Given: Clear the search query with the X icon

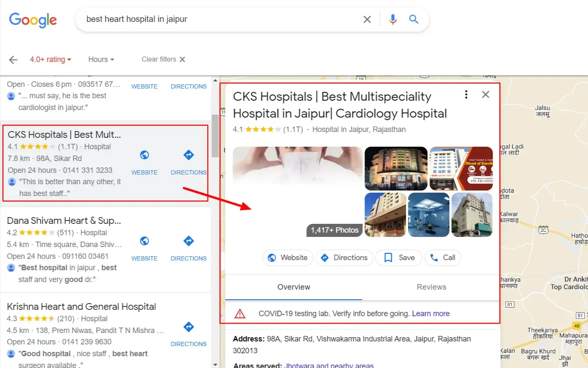Looking at the screenshot, I should 367,19.
